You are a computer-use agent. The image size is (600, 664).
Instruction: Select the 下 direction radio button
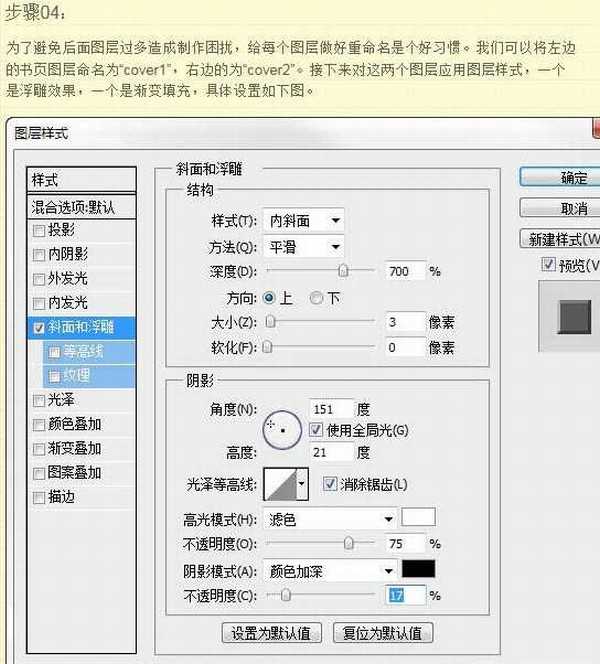[x=317, y=298]
